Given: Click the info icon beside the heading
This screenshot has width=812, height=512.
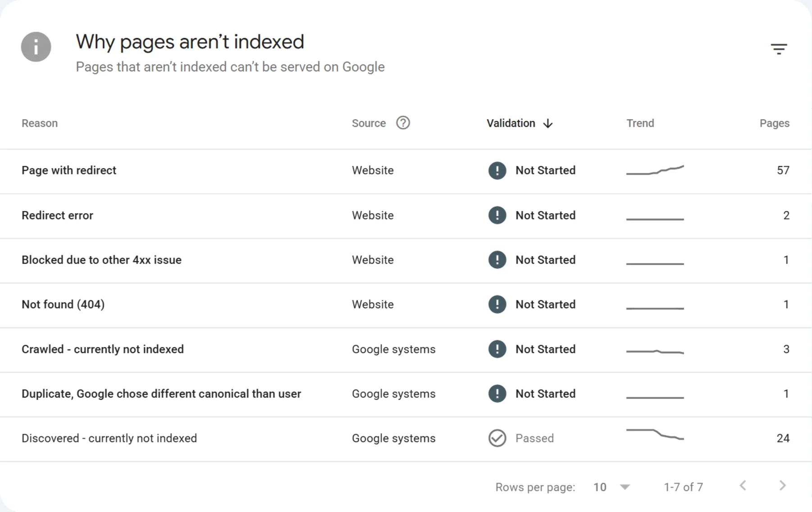Looking at the screenshot, I should tap(36, 47).
